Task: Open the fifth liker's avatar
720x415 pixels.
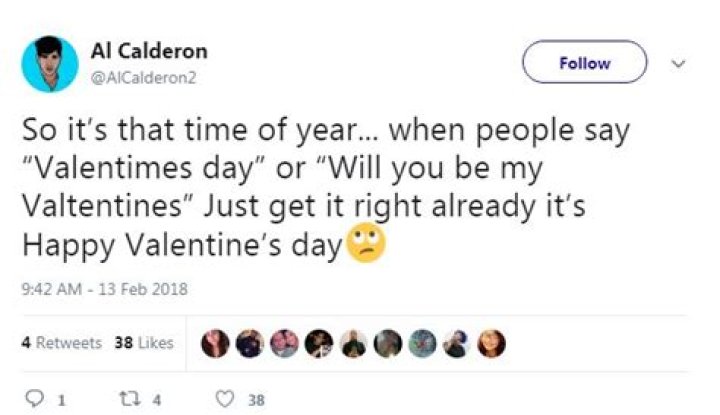Action: (354, 343)
